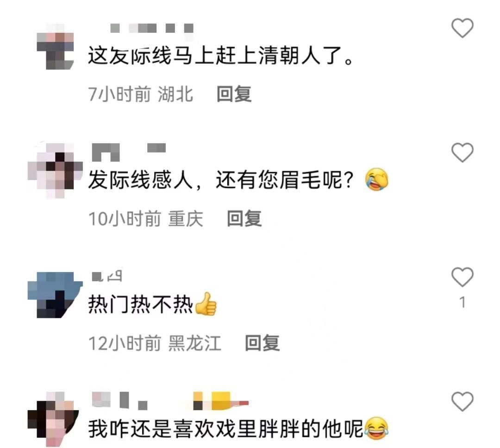Viewport: 500px width, 448px height.
Task: Reply to the 7小时前 湖北 comment
Action: [x=234, y=94]
